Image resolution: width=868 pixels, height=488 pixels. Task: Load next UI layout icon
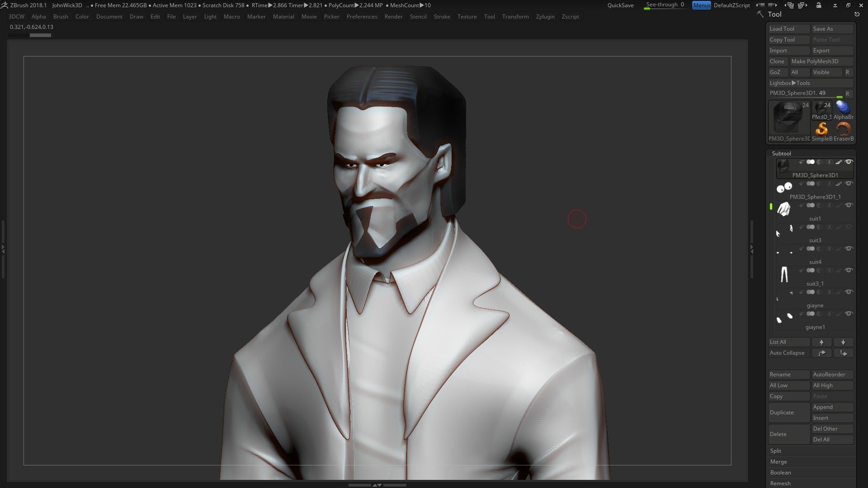(802, 5)
